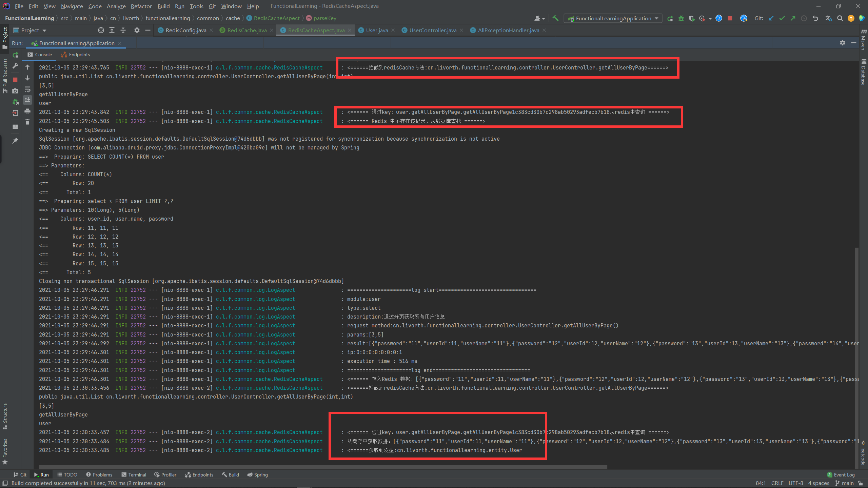Stop the process in Run panel

click(15, 79)
